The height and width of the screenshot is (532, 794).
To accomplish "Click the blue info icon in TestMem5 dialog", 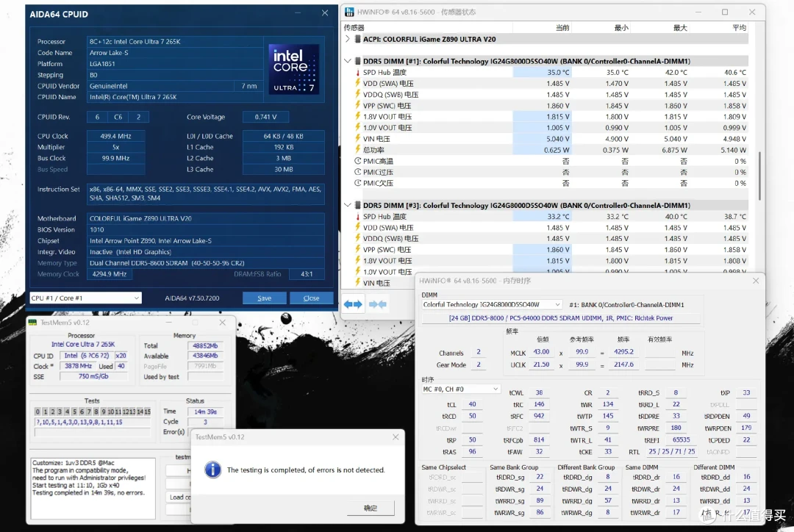I will (x=212, y=470).
